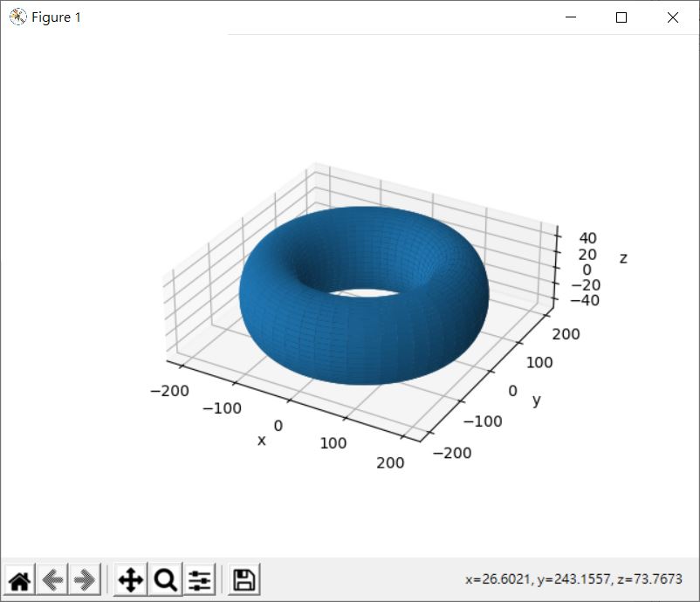Screen dimensions: 700x602
Task: Select the z axis label
Action: (x=623, y=258)
